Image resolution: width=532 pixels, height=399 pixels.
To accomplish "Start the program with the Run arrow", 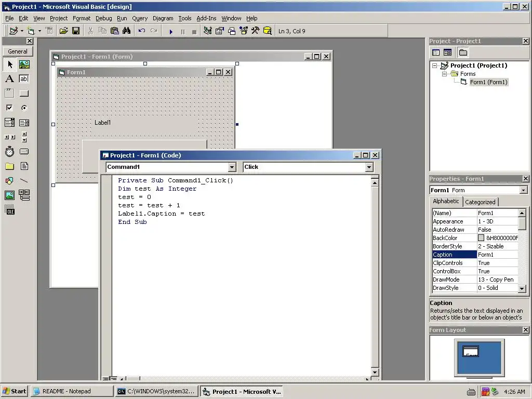I will pos(170,32).
